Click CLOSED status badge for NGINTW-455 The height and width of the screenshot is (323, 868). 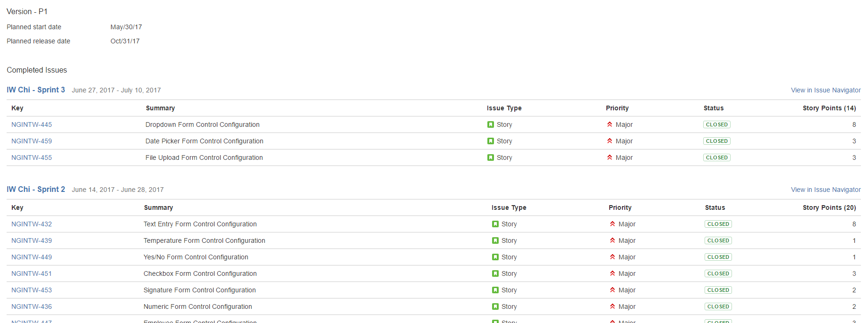(717, 157)
